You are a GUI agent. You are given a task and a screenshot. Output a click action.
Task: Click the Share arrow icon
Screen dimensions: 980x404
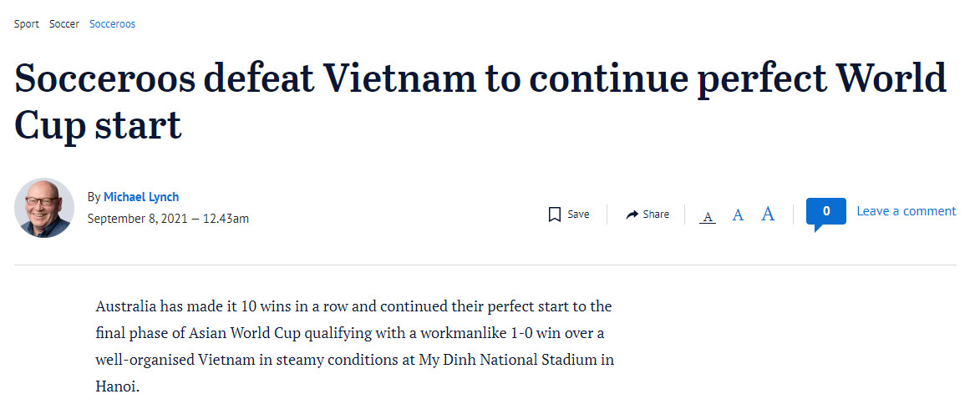tap(632, 215)
